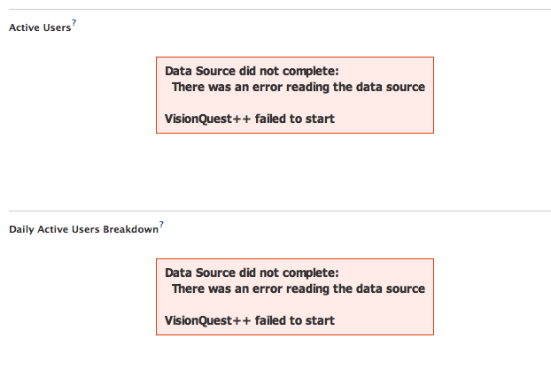Select the Active Users section title
The height and width of the screenshot is (392, 551).
pos(40,28)
